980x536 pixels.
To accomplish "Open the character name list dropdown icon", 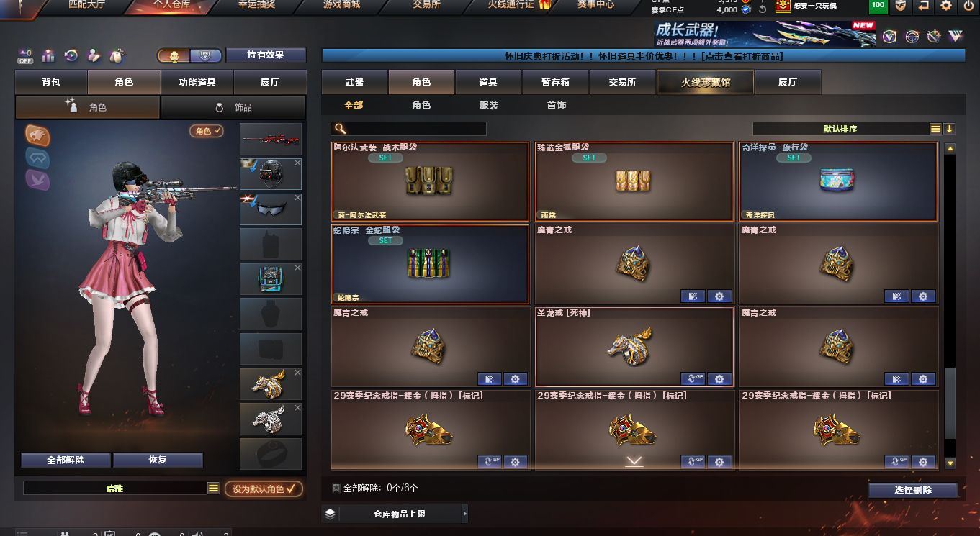I will click(213, 489).
